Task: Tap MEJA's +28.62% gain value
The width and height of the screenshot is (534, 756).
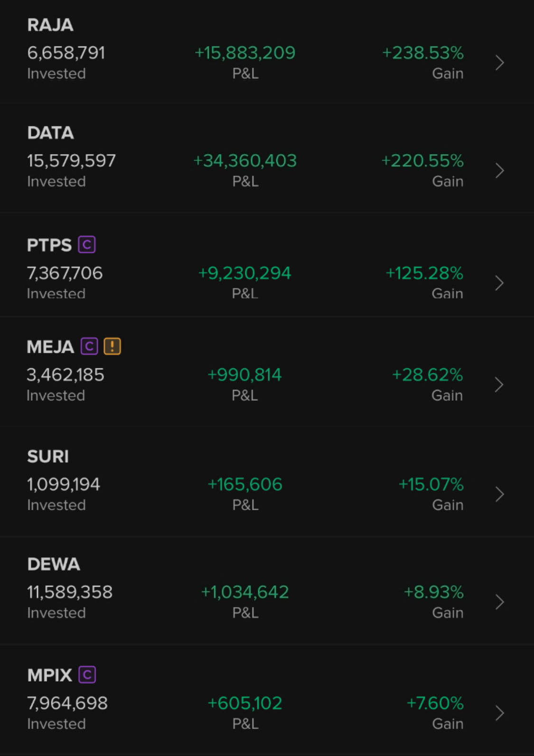Action: pos(427,375)
